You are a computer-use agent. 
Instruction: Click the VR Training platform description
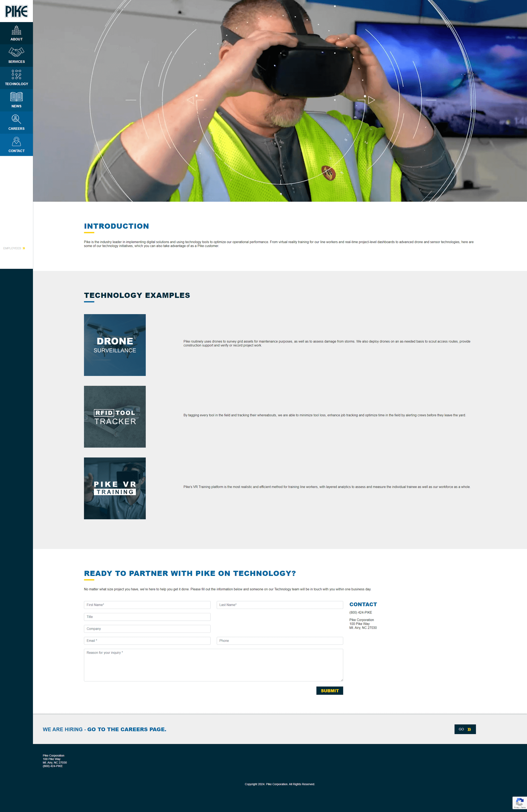tap(327, 487)
